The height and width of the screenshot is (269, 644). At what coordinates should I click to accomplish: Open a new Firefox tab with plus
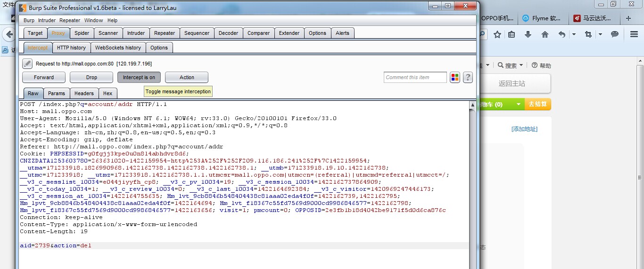tap(628, 18)
